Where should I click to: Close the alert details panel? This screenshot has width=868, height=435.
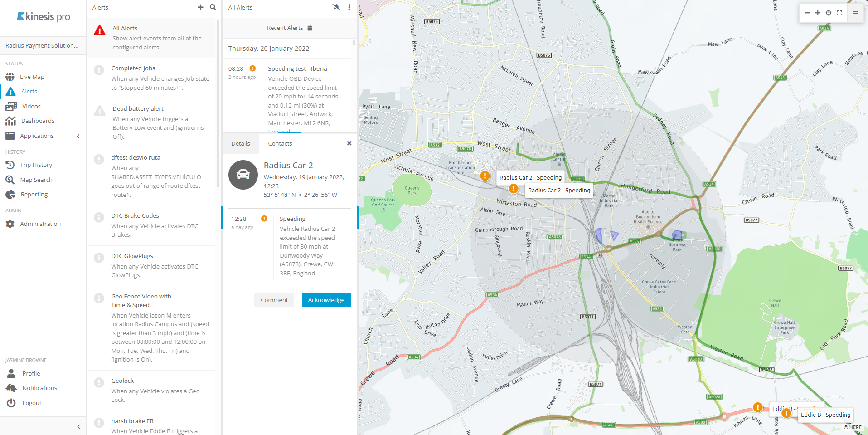click(349, 143)
